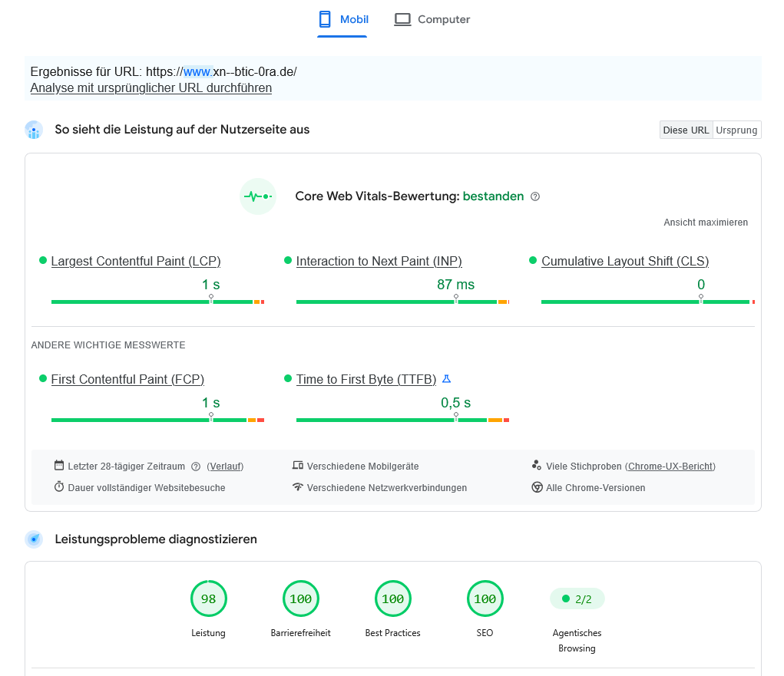Click the help icon next to 28-tägiger Zeitraum
The height and width of the screenshot is (676, 784).
pos(196,467)
